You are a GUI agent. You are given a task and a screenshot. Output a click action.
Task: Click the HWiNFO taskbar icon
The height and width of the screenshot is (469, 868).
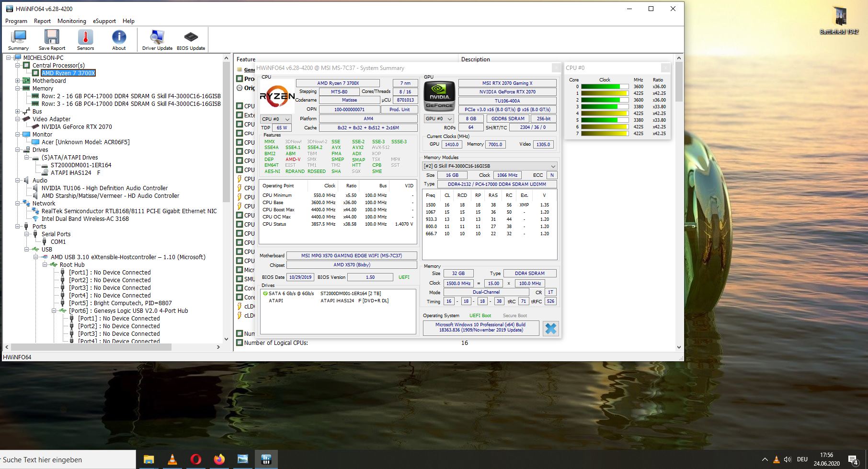(x=266, y=460)
